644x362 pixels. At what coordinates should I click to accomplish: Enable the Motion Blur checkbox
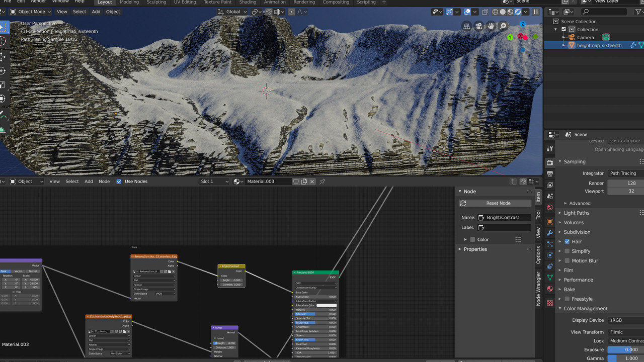tap(567, 261)
